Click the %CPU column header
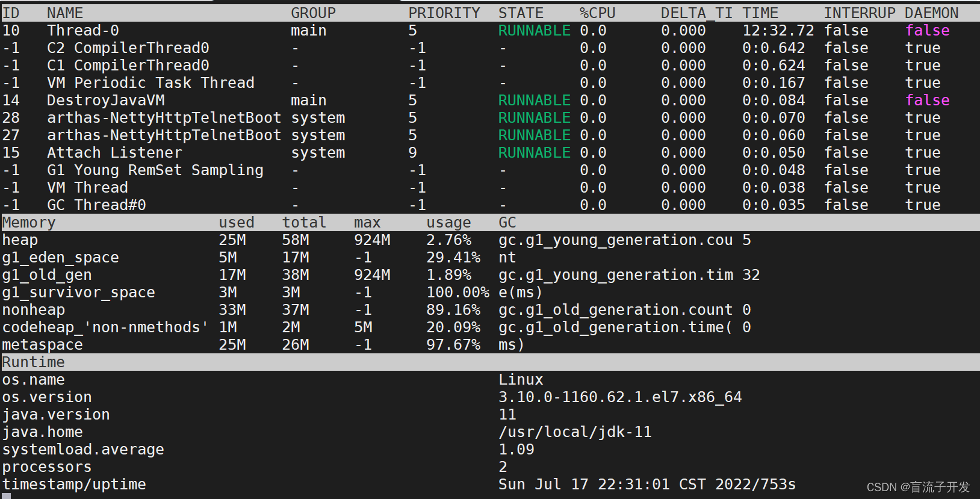The width and height of the screenshot is (980, 499). click(x=597, y=13)
